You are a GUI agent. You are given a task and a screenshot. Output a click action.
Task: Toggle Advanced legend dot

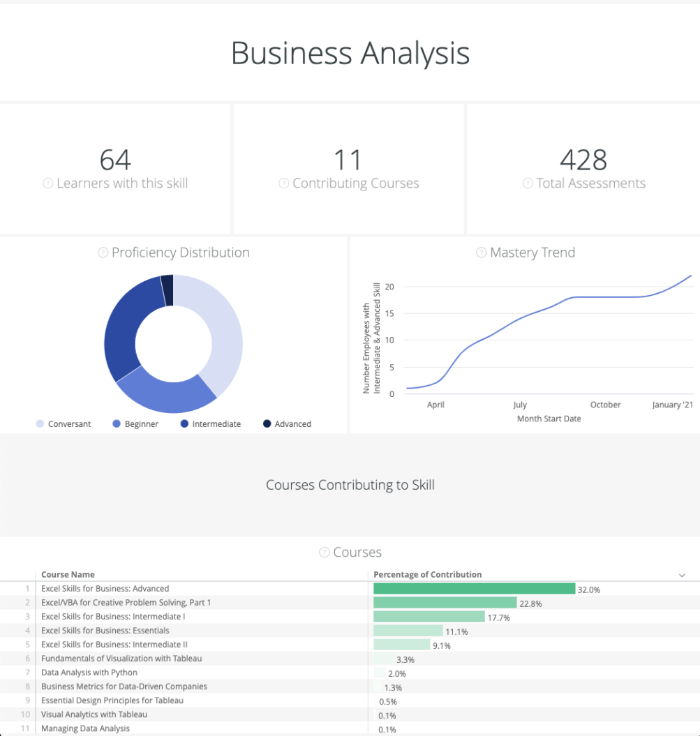pyautogui.click(x=267, y=424)
